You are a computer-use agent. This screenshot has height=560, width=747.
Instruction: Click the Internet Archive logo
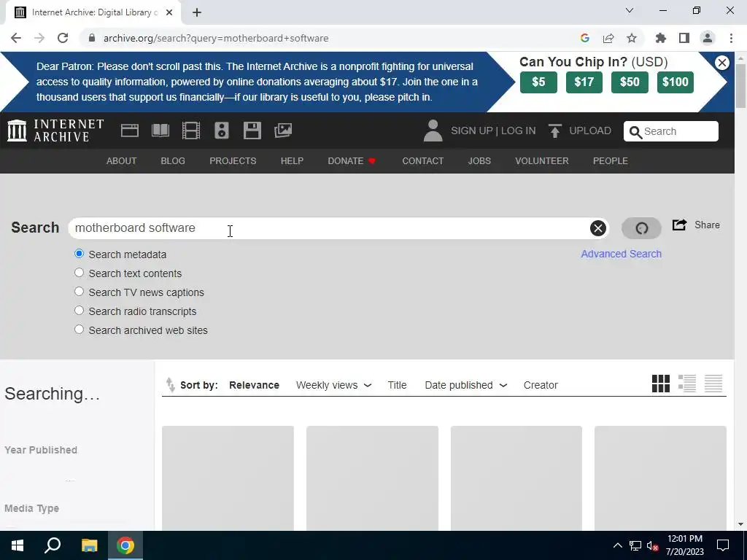[x=55, y=131]
